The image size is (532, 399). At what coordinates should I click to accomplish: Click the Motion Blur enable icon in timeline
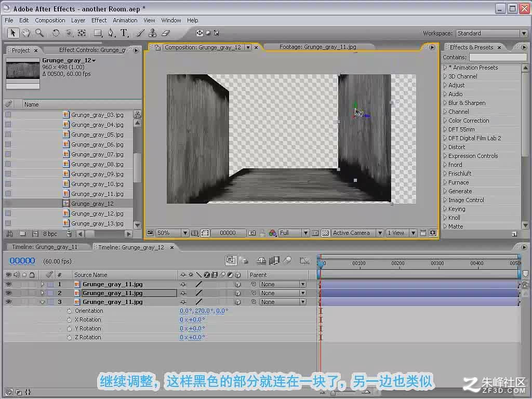[x=288, y=260]
